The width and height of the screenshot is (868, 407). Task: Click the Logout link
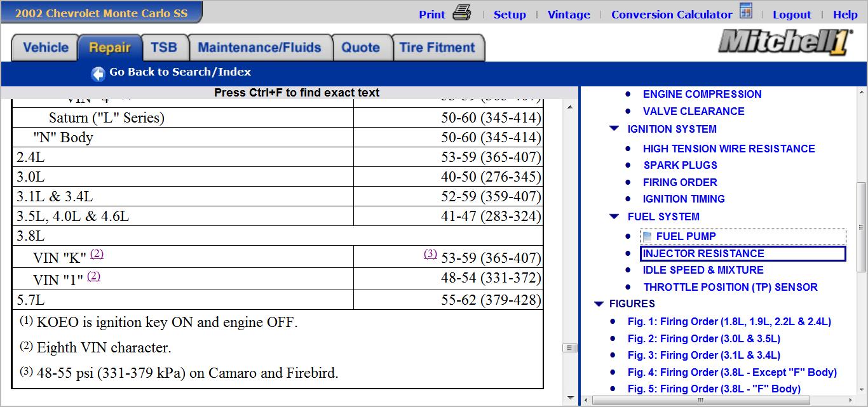click(x=792, y=15)
